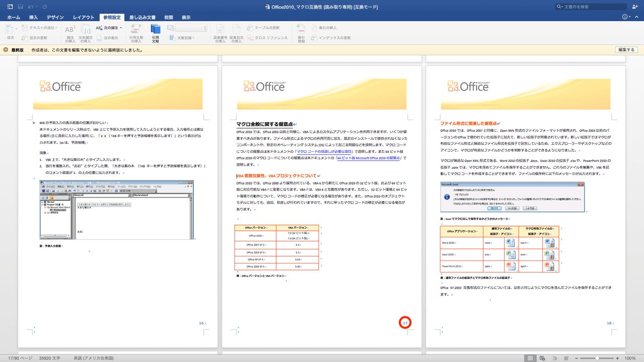Click the 文末脚注の挿入 endnote icon
The width and height of the screenshot is (644, 362).
point(86,29)
